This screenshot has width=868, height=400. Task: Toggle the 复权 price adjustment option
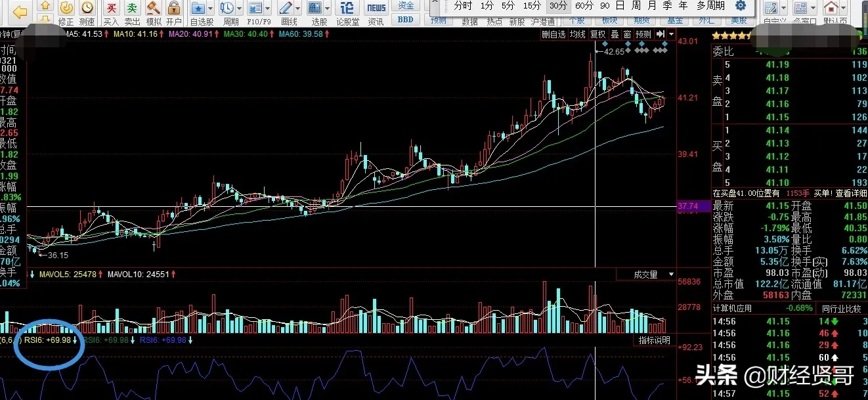597,34
